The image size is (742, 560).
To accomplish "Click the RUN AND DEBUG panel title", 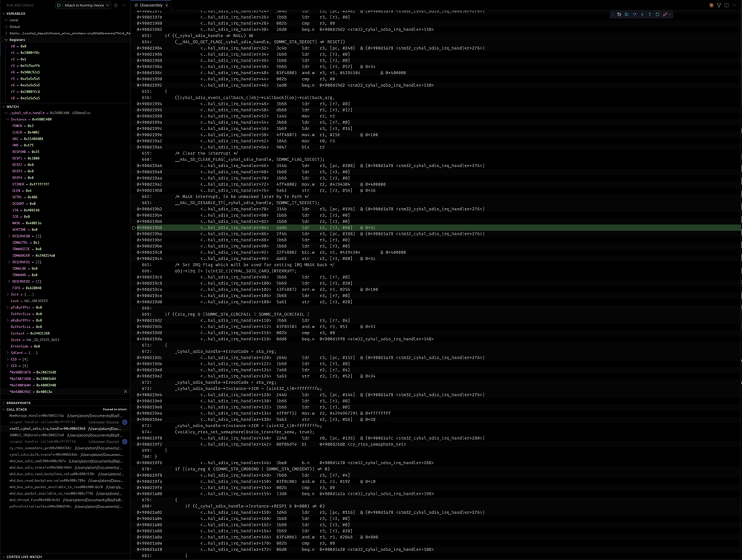I will pos(20,5).
